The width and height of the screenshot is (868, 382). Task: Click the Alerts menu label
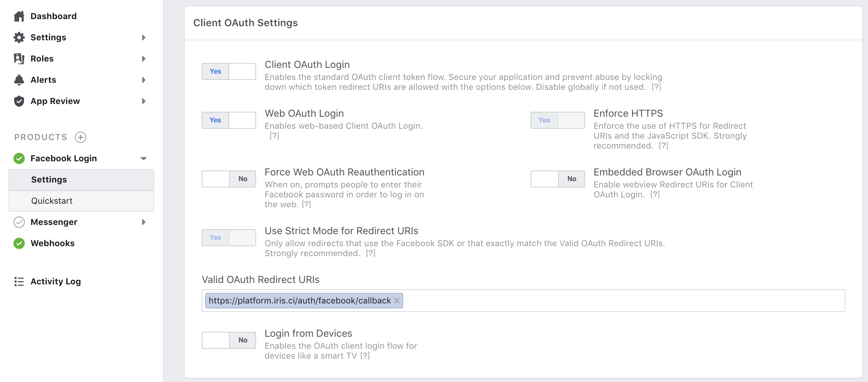click(x=44, y=80)
